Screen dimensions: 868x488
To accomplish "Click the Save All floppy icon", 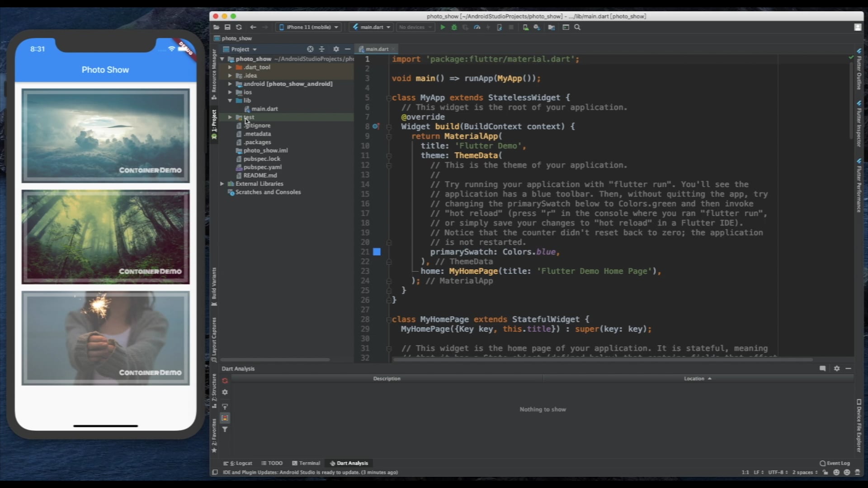I will pos(227,27).
